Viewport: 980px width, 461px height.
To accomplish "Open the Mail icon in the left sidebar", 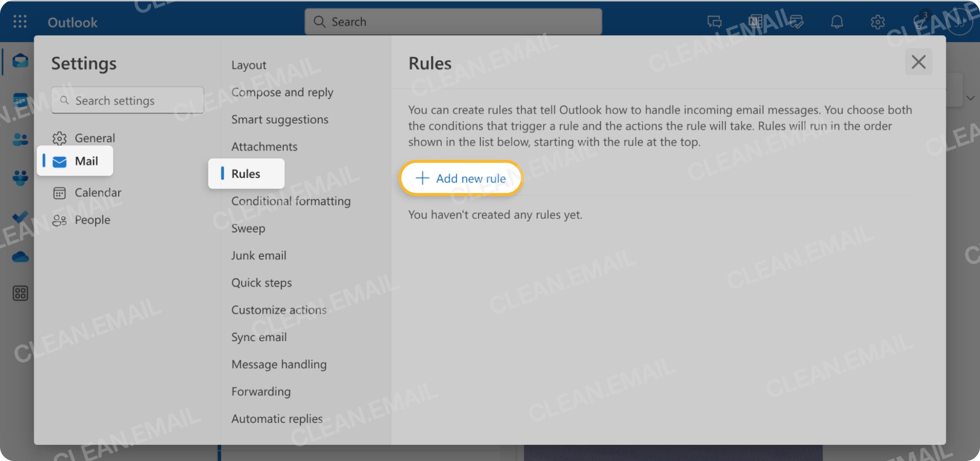I will click(20, 61).
